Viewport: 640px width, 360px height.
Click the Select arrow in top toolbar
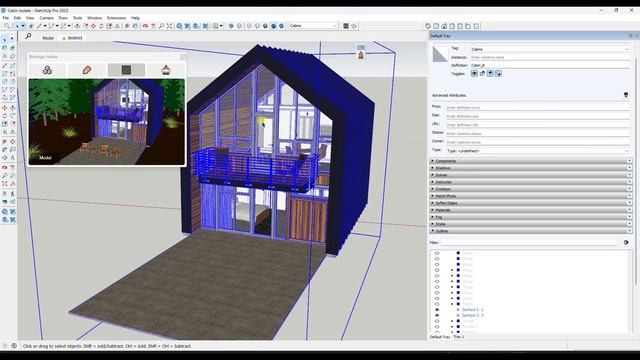(x=17, y=26)
